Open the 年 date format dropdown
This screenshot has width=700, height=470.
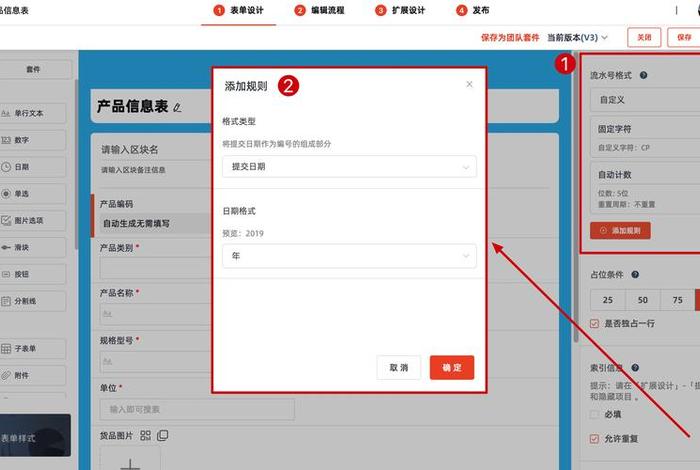(x=349, y=256)
